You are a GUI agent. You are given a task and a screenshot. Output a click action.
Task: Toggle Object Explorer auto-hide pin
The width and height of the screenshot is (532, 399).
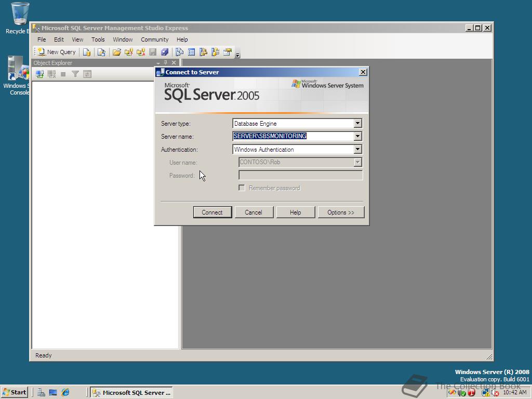[166, 62]
